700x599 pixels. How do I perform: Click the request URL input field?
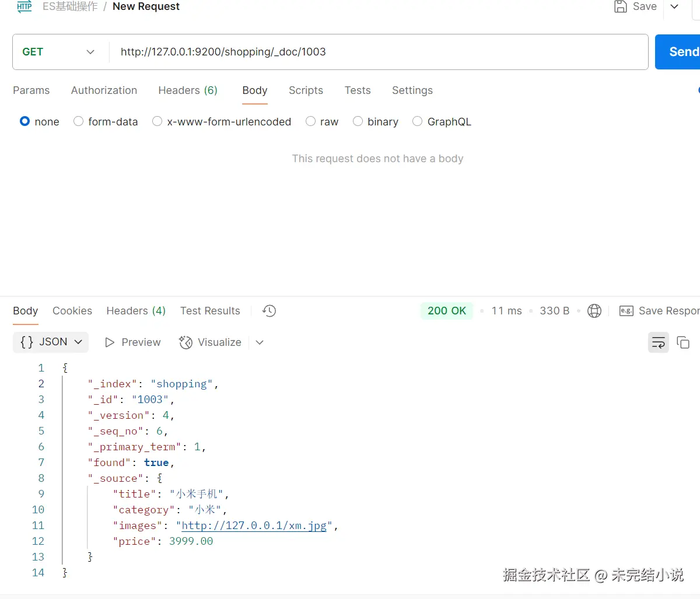379,52
